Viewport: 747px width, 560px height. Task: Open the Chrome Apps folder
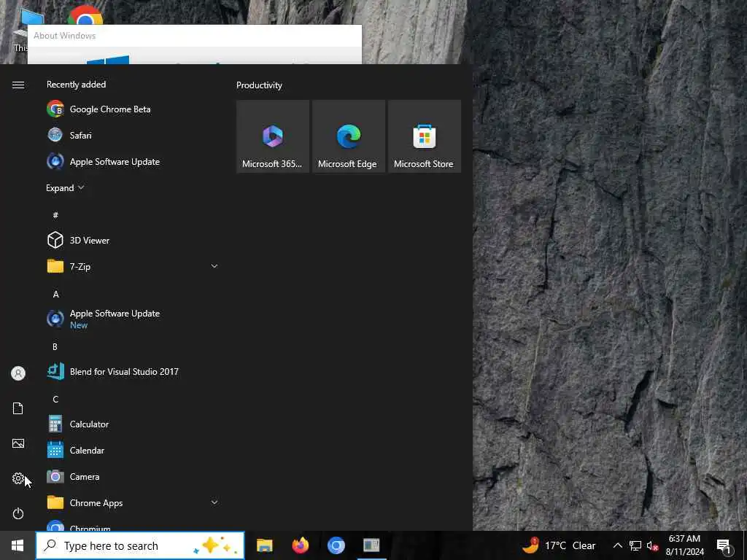coord(132,502)
